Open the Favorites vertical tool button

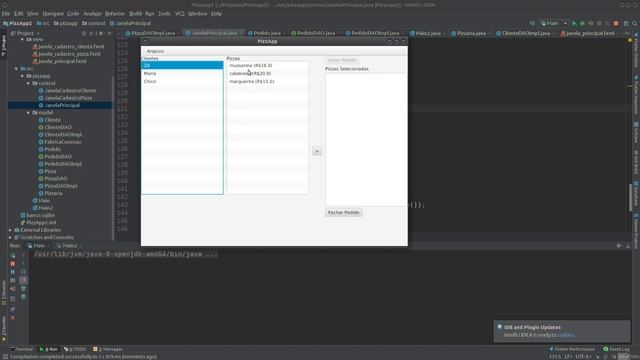pyautogui.click(x=4, y=329)
